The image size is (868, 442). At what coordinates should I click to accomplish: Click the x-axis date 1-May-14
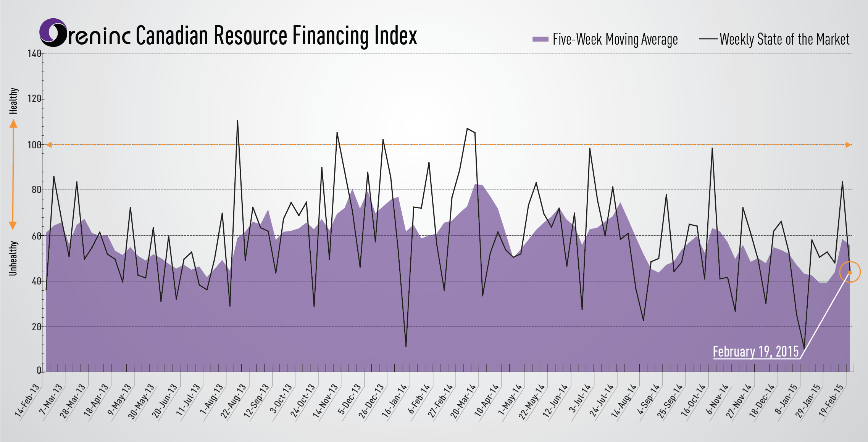tap(510, 399)
